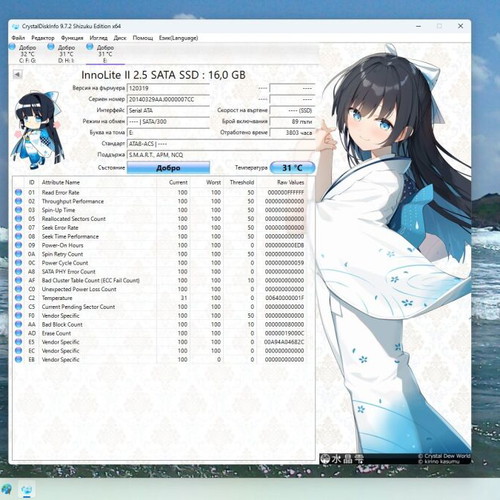Open the Диск menu
Screen dimensions: 500x500
click(x=120, y=38)
